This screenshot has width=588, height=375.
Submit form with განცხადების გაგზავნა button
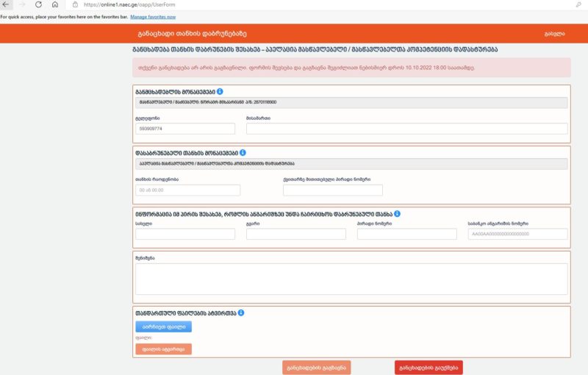(316, 367)
